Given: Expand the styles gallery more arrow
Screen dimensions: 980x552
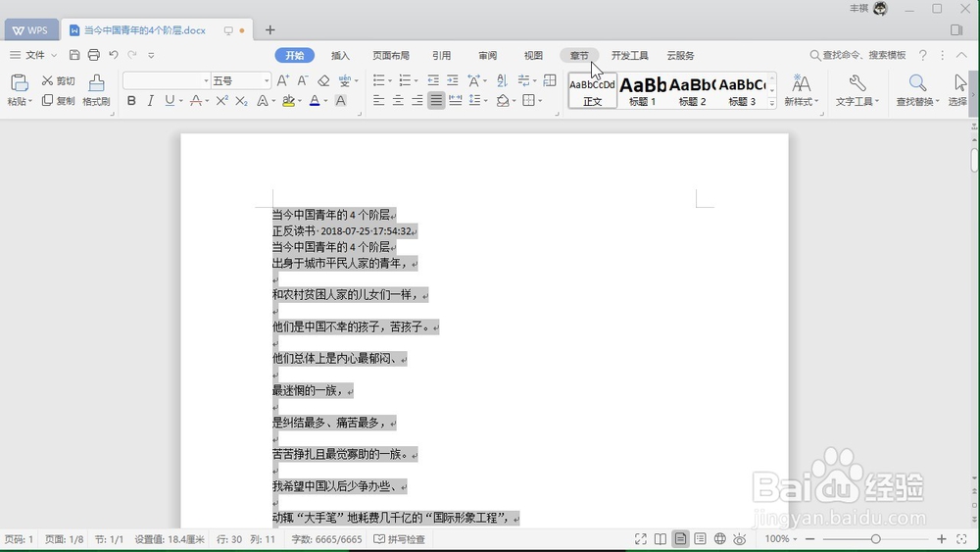Looking at the screenshot, I should point(772,103).
